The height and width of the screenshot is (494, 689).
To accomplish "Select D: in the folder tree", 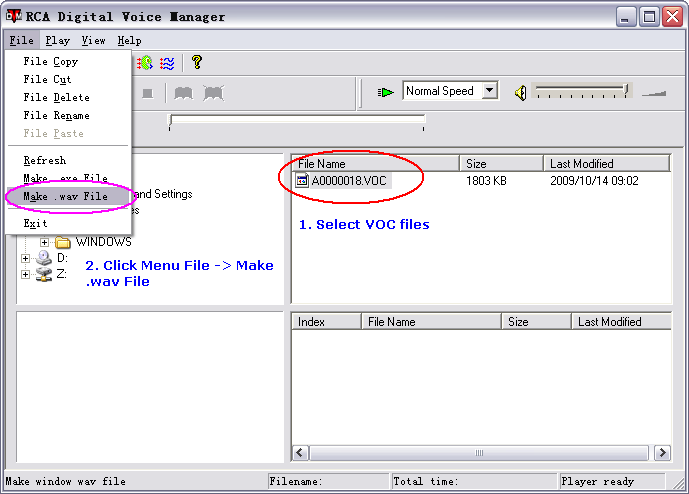I will pos(62,258).
